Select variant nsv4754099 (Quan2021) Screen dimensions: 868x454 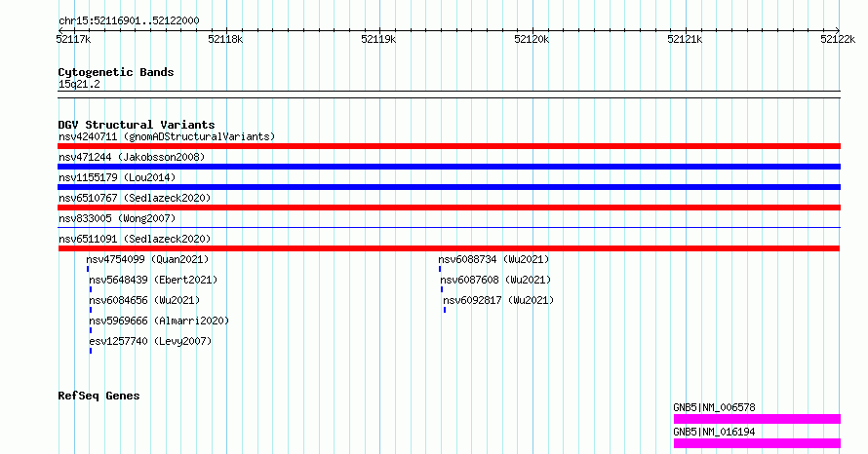point(147,259)
